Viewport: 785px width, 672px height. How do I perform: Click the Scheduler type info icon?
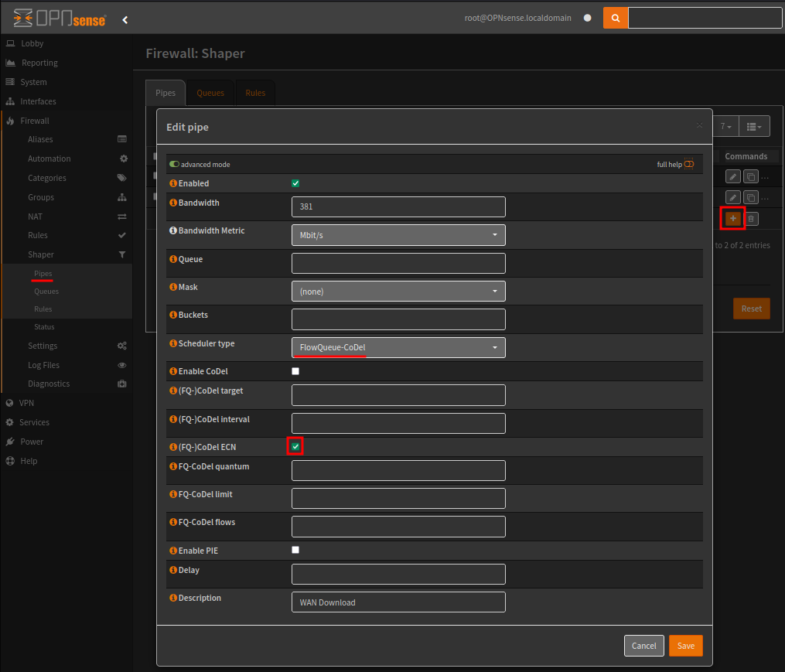point(173,343)
